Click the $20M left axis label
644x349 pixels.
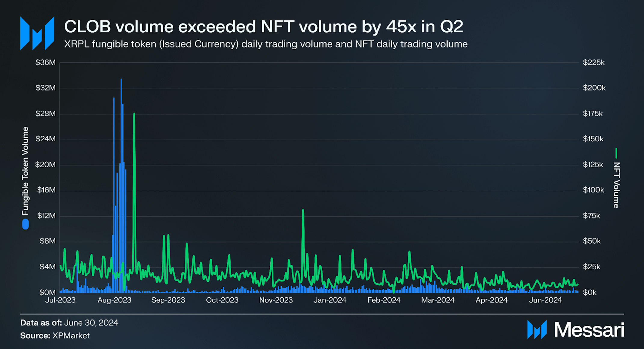(x=45, y=165)
